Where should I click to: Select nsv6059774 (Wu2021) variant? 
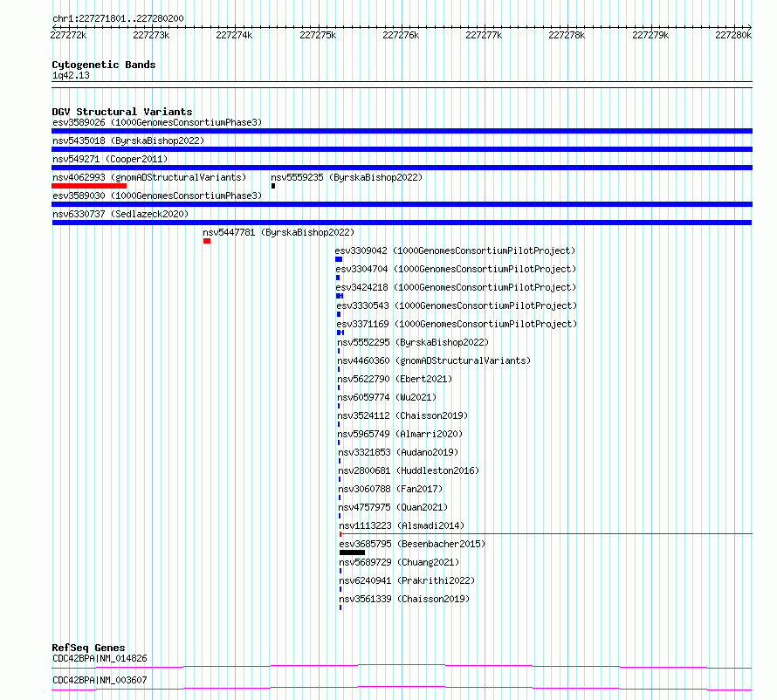click(x=387, y=397)
